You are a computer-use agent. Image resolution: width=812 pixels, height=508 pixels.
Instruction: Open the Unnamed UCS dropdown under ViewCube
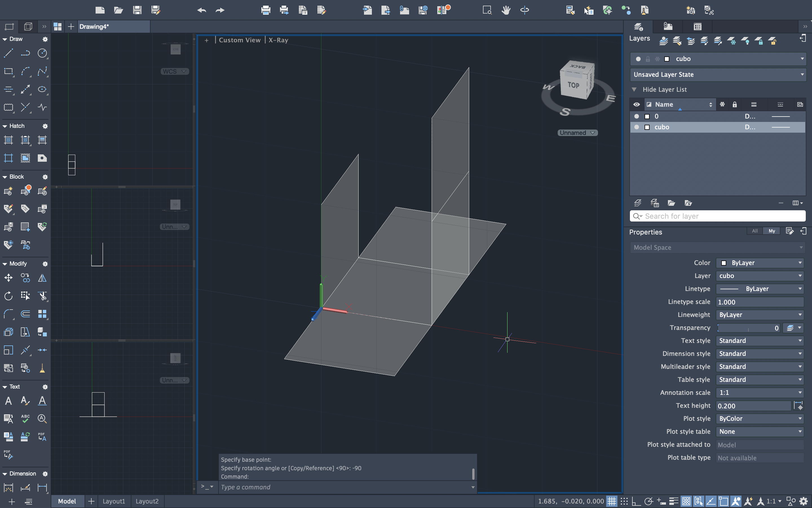point(577,133)
